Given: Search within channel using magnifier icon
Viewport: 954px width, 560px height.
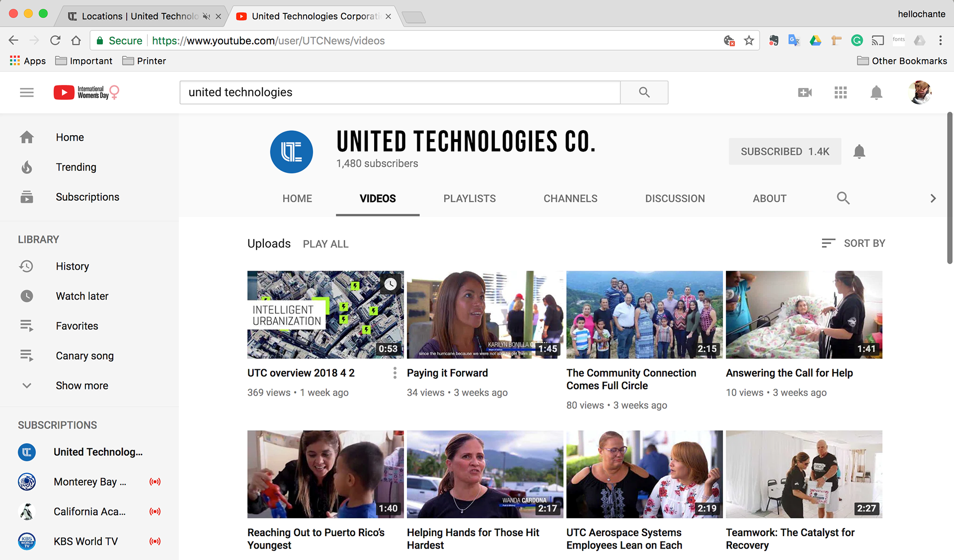Looking at the screenshot, I should tap(843, 198).
